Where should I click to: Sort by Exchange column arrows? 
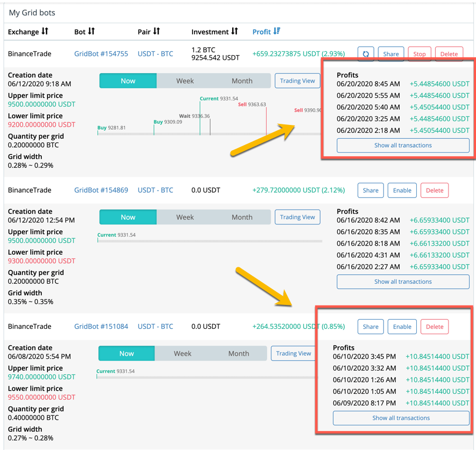pyautogui.click(x=45, y=32)
